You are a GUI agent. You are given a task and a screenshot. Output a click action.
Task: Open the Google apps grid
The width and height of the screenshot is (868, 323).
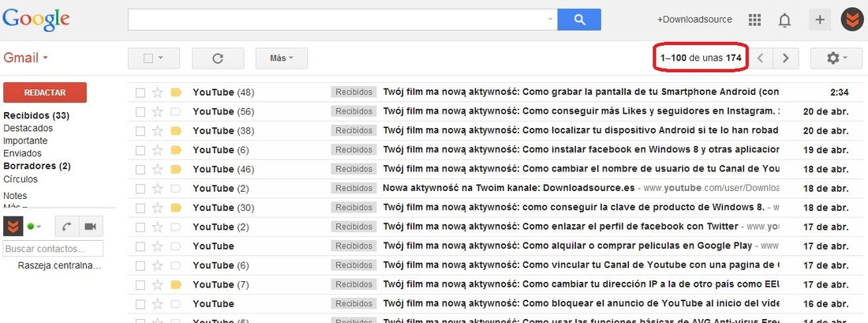click(x=754, y=20)
